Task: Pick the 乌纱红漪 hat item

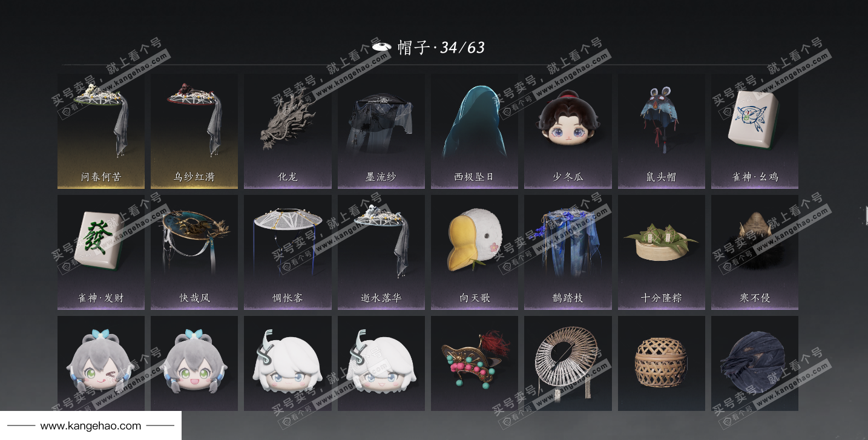Action: (194, 131)
